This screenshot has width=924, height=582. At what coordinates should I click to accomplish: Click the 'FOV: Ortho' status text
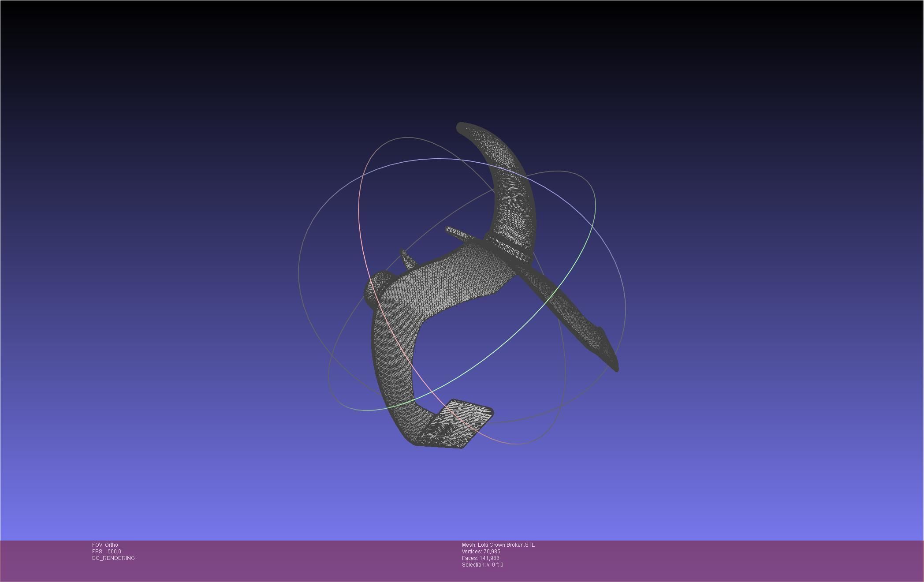(x=105, y=545)
